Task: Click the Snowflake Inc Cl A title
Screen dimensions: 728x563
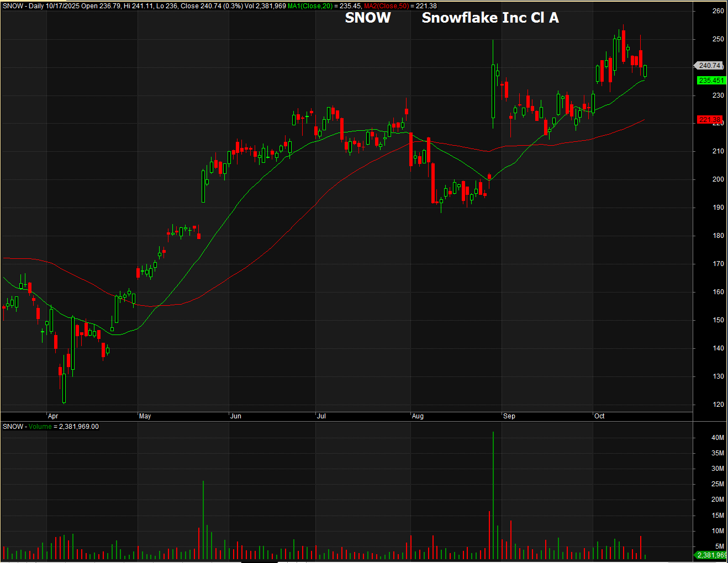Action: tap(490, 18)
